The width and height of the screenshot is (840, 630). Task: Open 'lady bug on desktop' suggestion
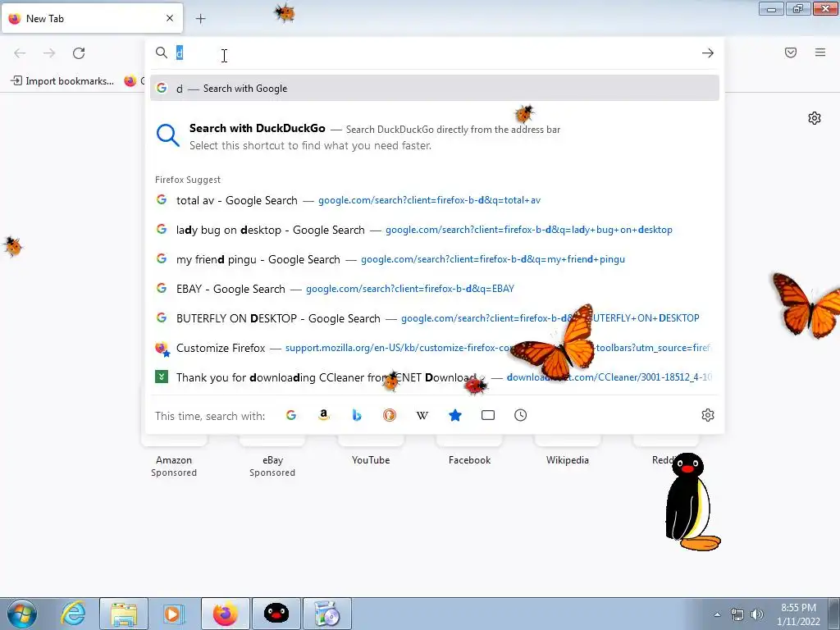click(x=435, y=230)
